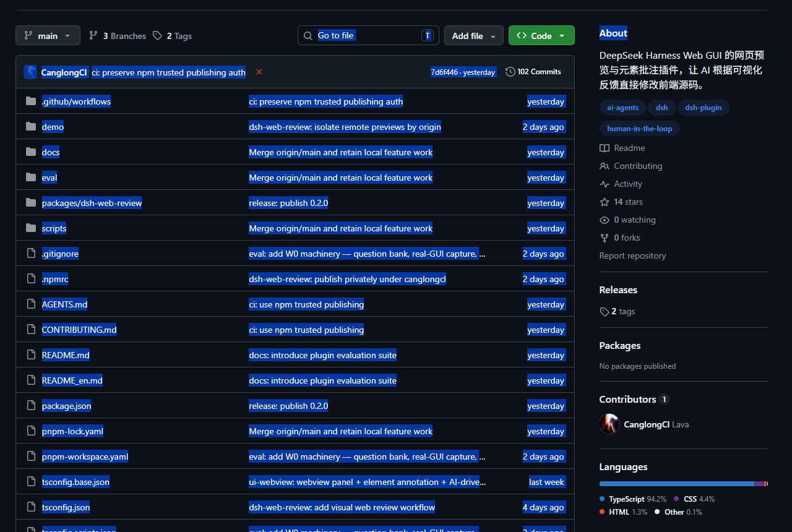
Task: Click the file icon beside CONTRIBUTING.md
Action: (31, 330)
